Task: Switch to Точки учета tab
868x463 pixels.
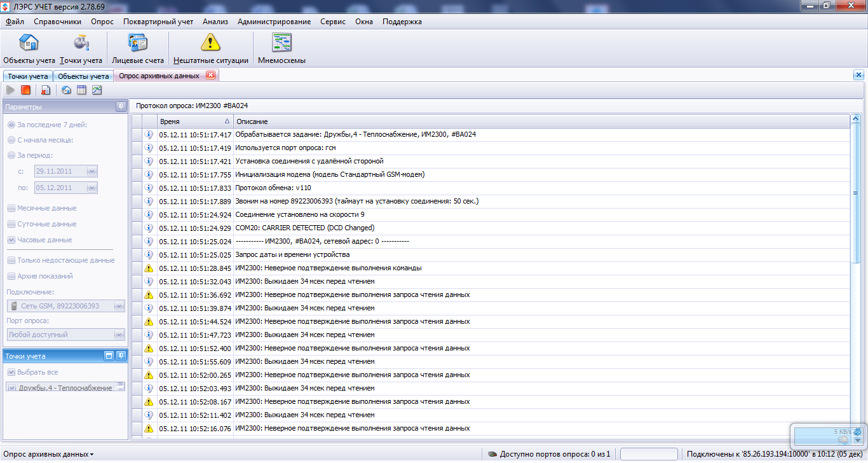Action: 28,76
